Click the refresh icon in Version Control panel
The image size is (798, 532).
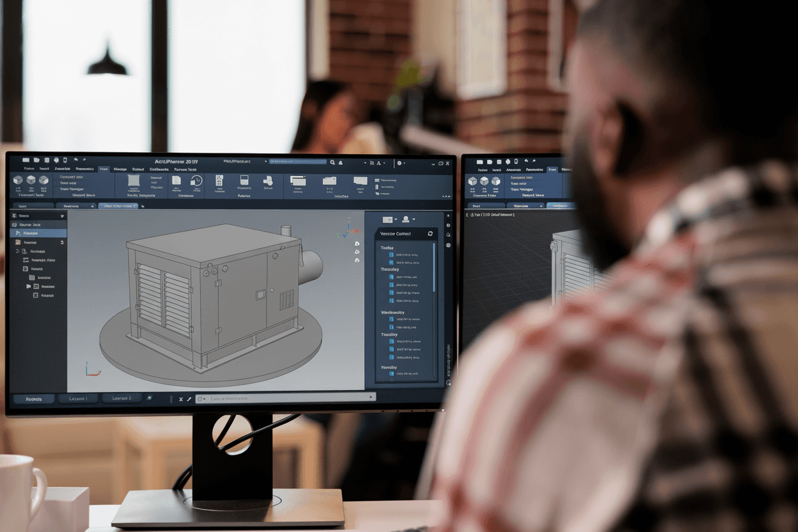pyautogui.click(x=430, y=234)
